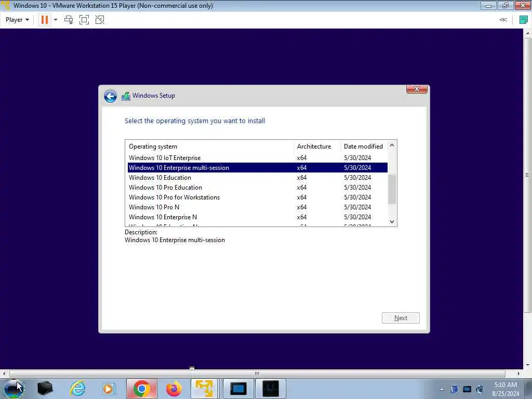Click the VMware vertical scroll-up arrow
This screenshot has width=532, height=399.
coord(528,33)
